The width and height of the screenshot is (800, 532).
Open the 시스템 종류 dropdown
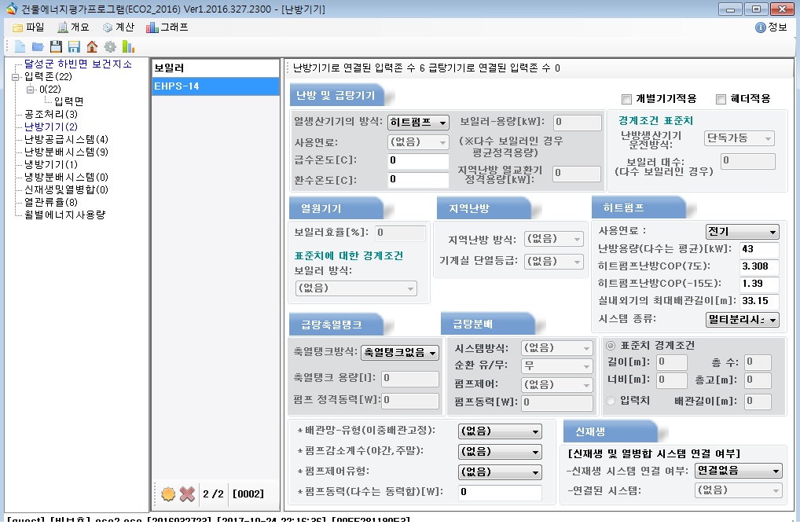tap(742, 320)
